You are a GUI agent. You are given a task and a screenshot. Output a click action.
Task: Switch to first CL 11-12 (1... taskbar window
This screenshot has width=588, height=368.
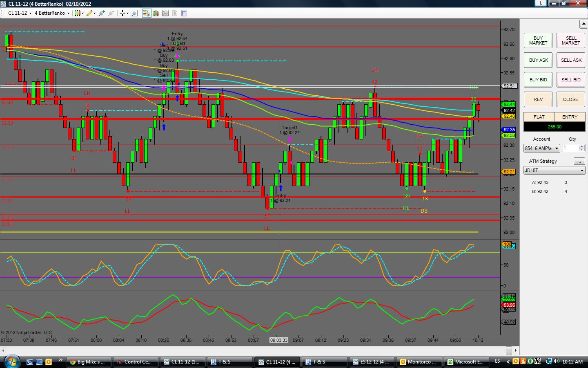point(183,362)
